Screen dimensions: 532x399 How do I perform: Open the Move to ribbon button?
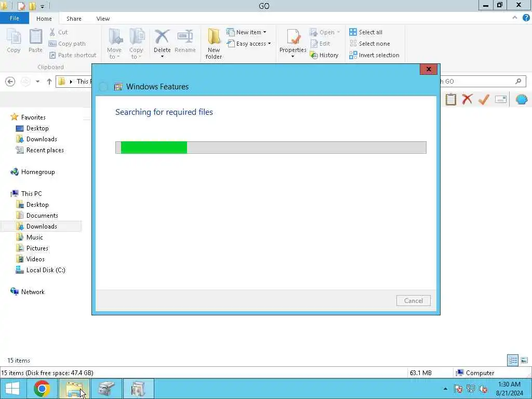pos(114,44)
